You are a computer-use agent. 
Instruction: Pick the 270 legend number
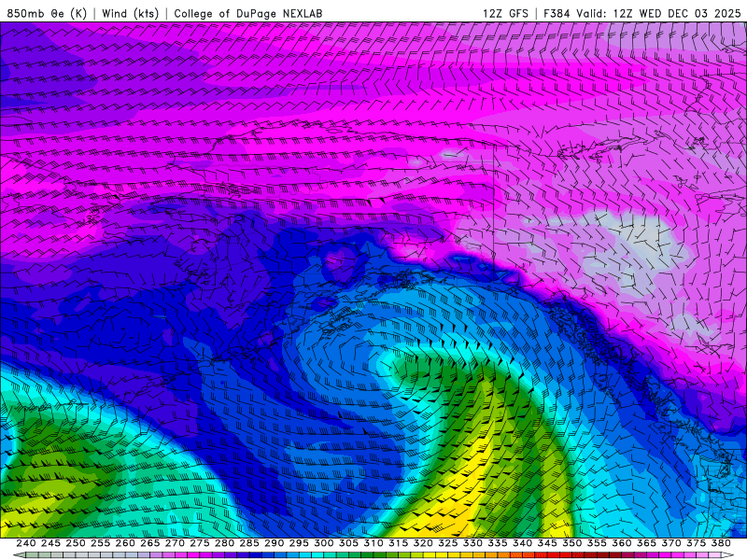click(x=175, y=543)
